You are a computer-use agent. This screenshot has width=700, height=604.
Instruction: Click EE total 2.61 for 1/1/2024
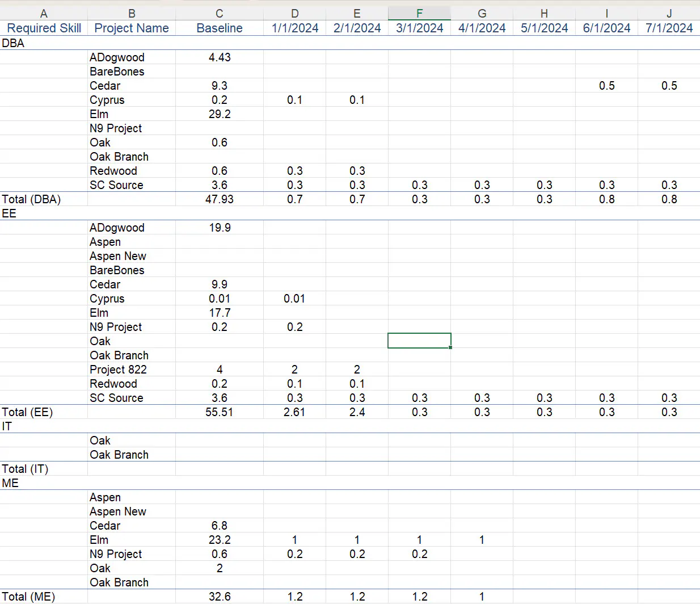click(x=295, y=412)
